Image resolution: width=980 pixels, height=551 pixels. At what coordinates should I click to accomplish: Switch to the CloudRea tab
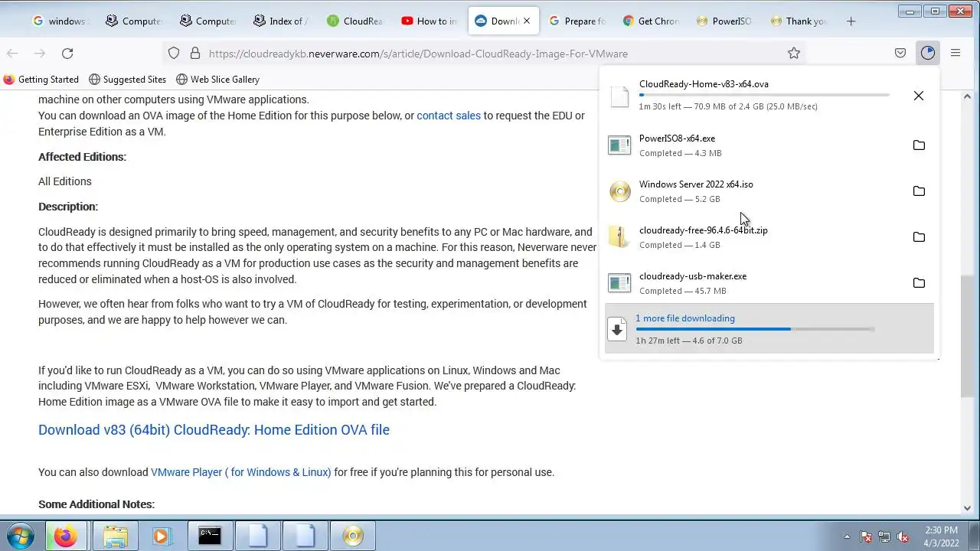(x=354, y=21)
